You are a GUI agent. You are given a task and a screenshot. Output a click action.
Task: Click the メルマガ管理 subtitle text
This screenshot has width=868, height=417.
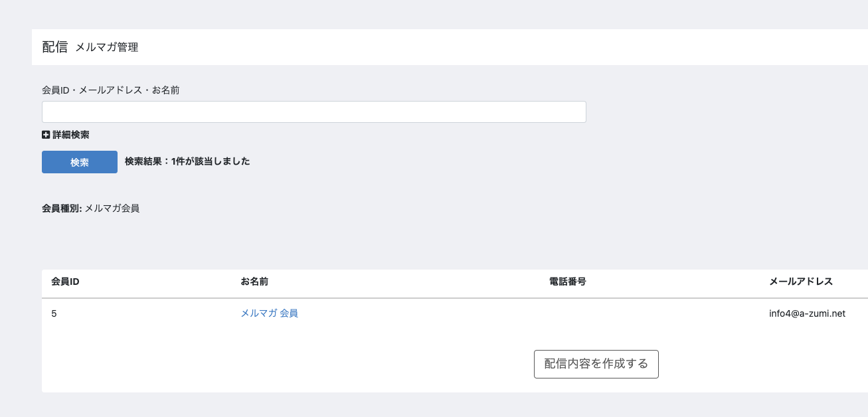tap(107, 47)
